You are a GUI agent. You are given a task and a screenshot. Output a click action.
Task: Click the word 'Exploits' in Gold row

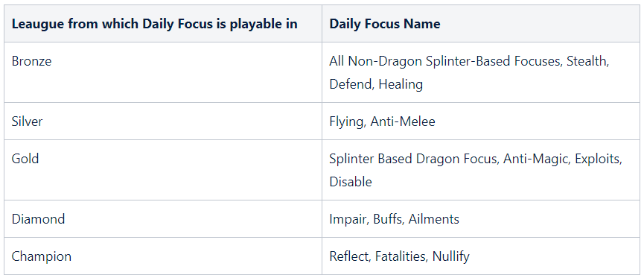[x=598, y=159]
